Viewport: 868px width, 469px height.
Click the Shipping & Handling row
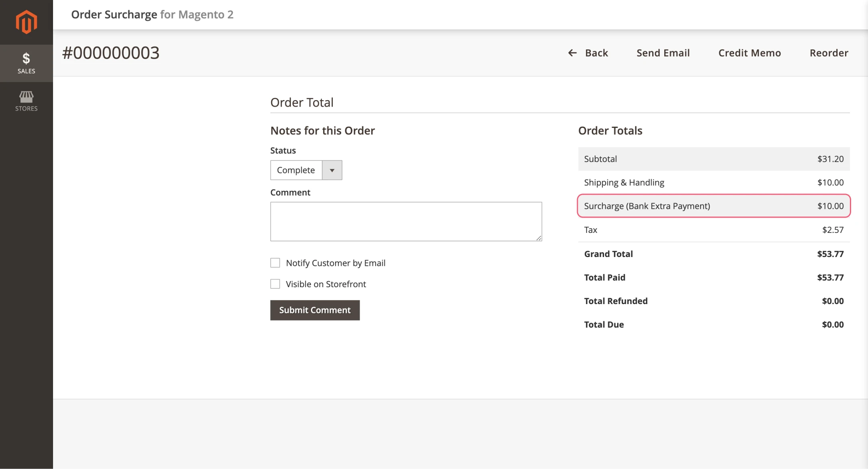714,183
